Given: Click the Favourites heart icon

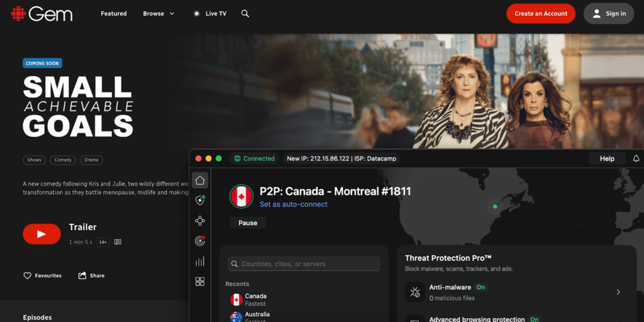Looking at the screenshot, I should [x=27, y=275].
